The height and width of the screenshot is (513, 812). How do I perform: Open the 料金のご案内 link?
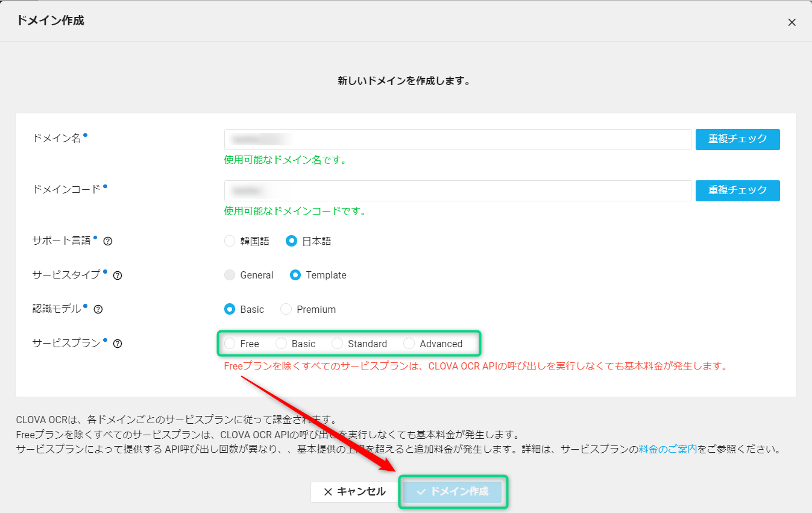click(x=668, y=449)
